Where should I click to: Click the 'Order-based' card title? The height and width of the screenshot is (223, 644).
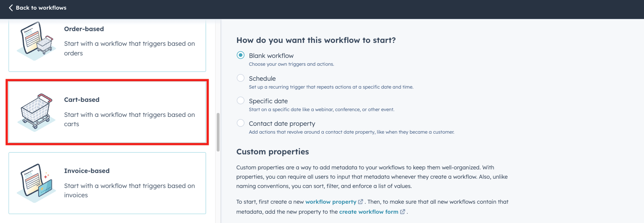(x=84, y=29)
